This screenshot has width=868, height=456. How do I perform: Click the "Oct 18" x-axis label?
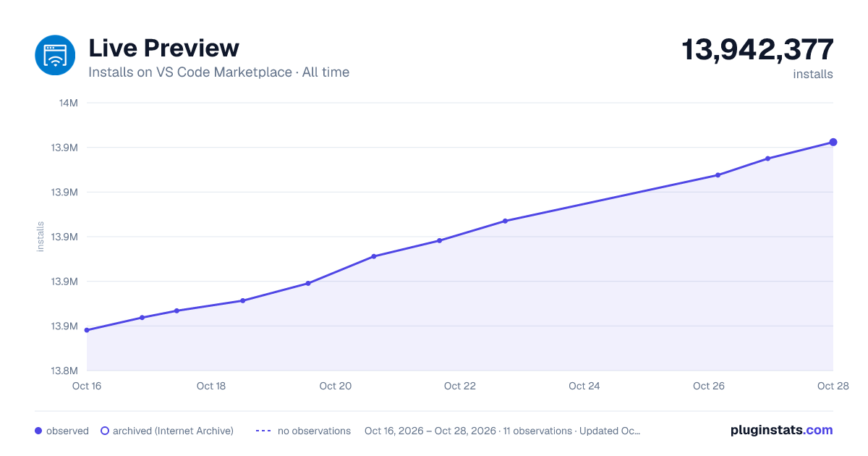[x=211, y=386]
